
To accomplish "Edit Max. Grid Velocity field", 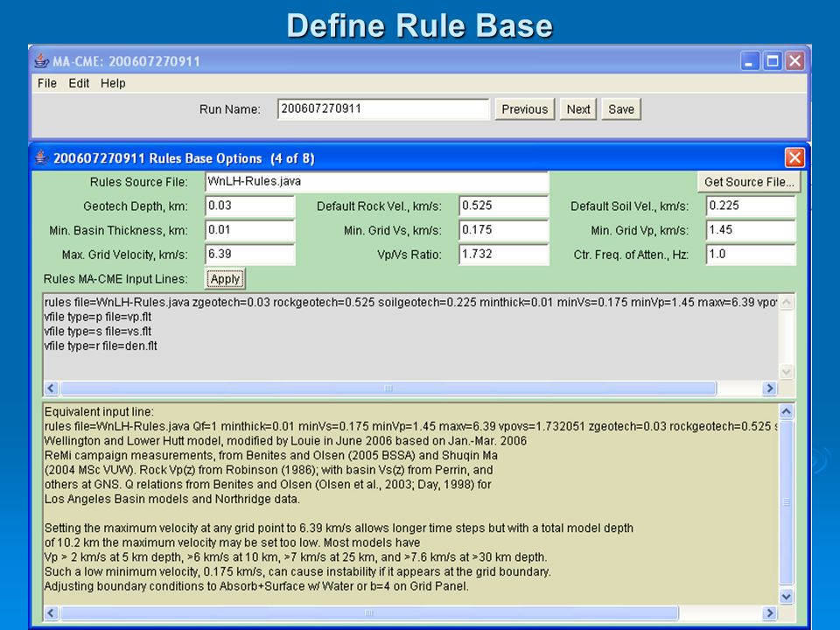I will click(x=249, y=254).
